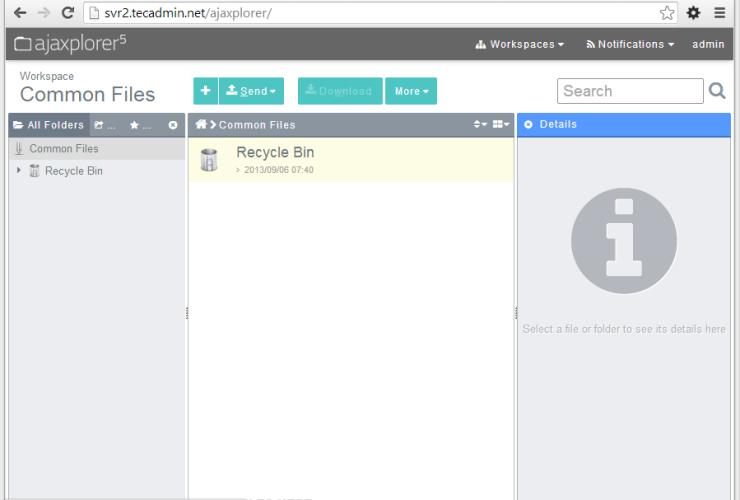Click the home icon in the breadcrumb
This screenshot has height=500, width=740.
tap(201, 125)
